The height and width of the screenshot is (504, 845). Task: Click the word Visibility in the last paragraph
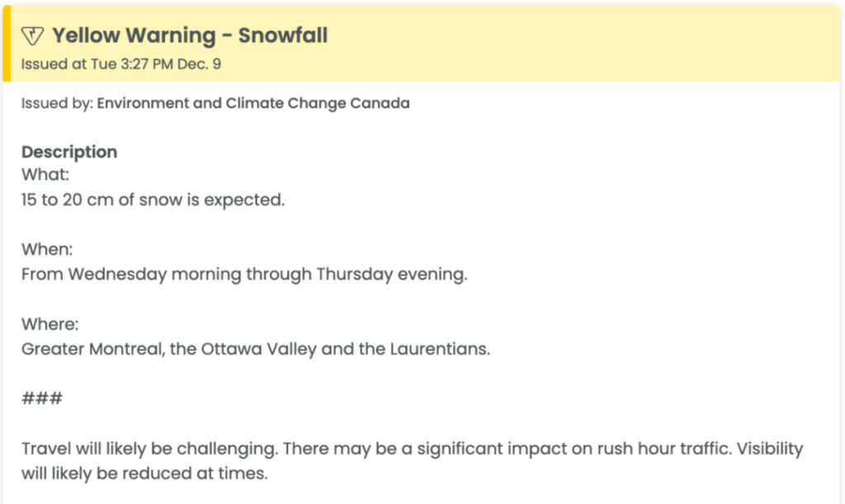(770, 449)
